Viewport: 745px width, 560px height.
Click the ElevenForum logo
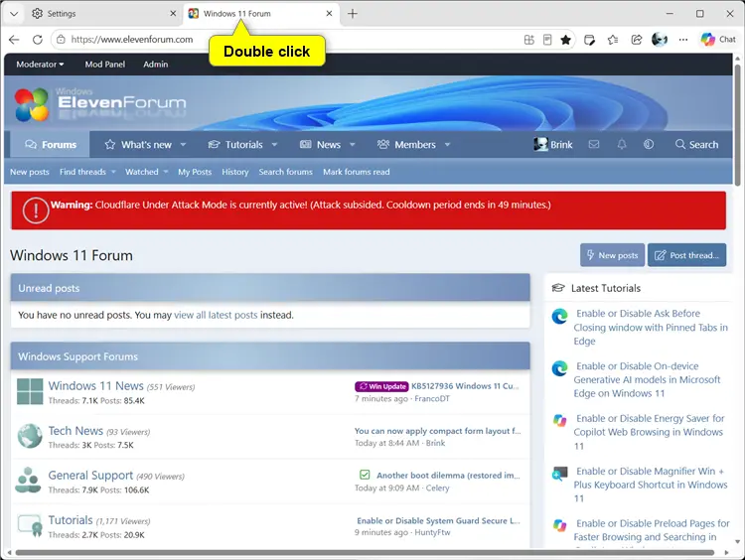[x=100, y=103]
